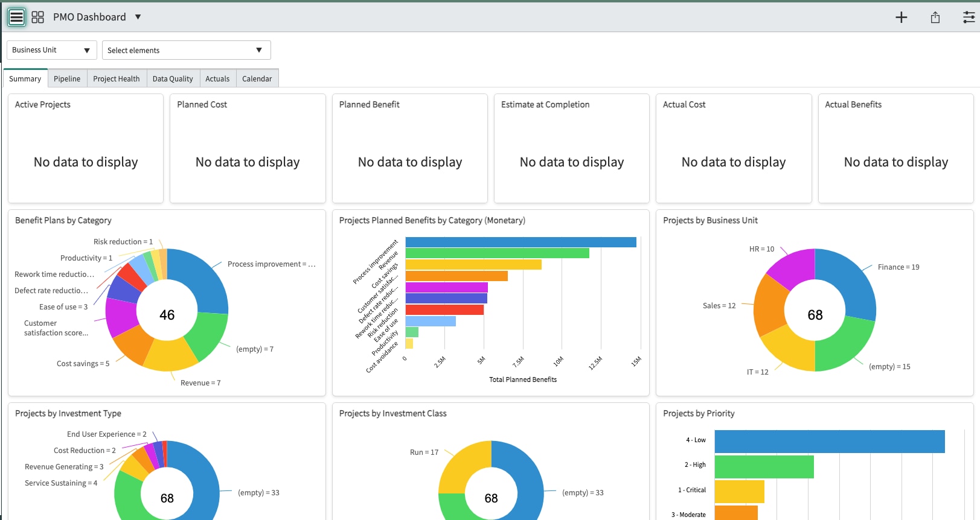Image resolution: width=980 pixels, height=520 pixels.
Task: Click End User Experience = 2 label
Action: click(x=107, y=434)
